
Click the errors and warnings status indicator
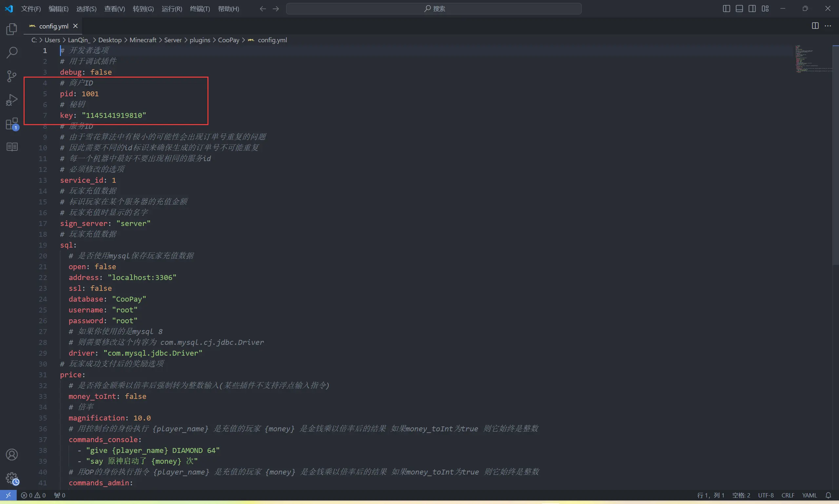coord(33,495)
